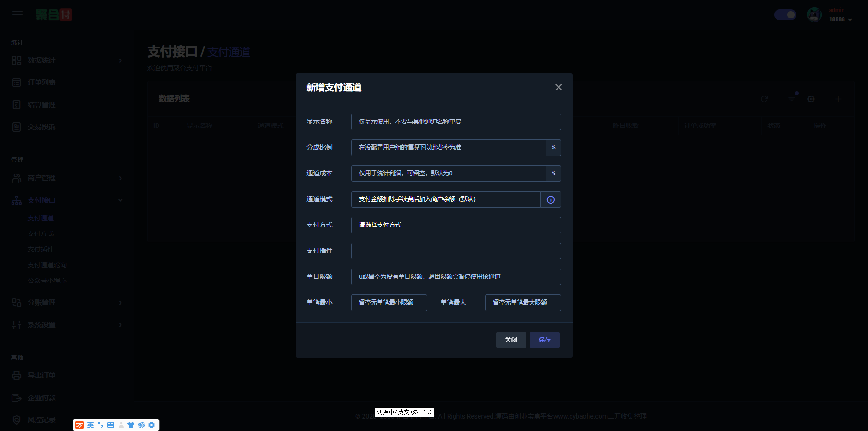Click the 保存 button to save the channel
This screenshot has width=868, height=431.
coord(544,340)
